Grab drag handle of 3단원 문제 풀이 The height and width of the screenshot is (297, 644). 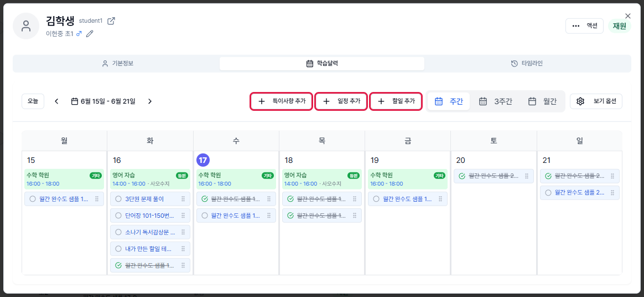coord(183,199)
